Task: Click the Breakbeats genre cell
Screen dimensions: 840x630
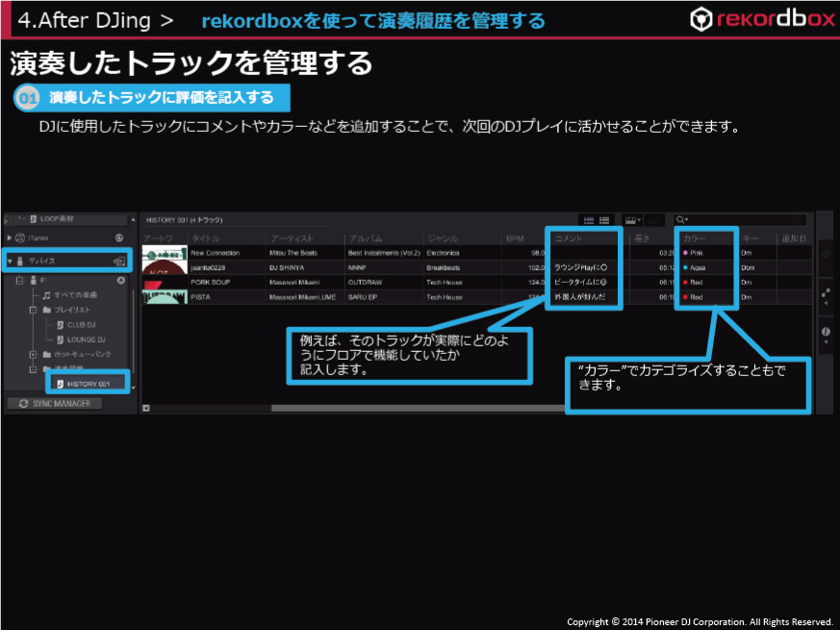Action: pos(443,267)
